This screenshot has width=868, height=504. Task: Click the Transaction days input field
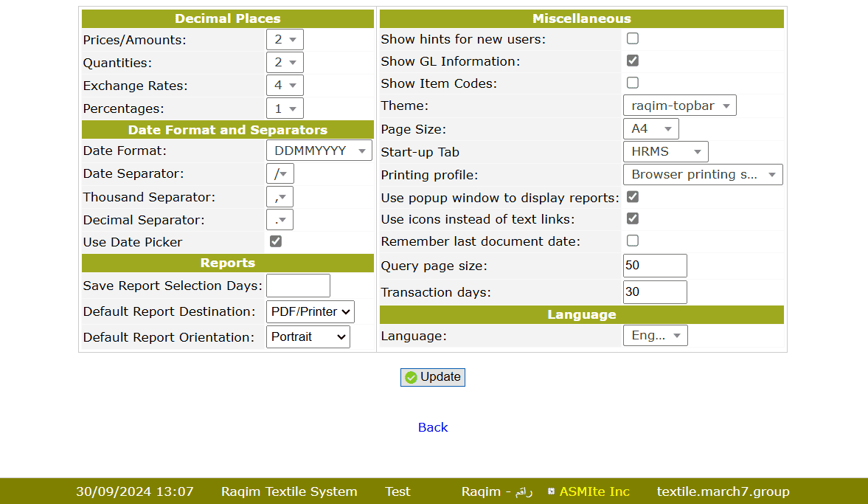point(655,292)
